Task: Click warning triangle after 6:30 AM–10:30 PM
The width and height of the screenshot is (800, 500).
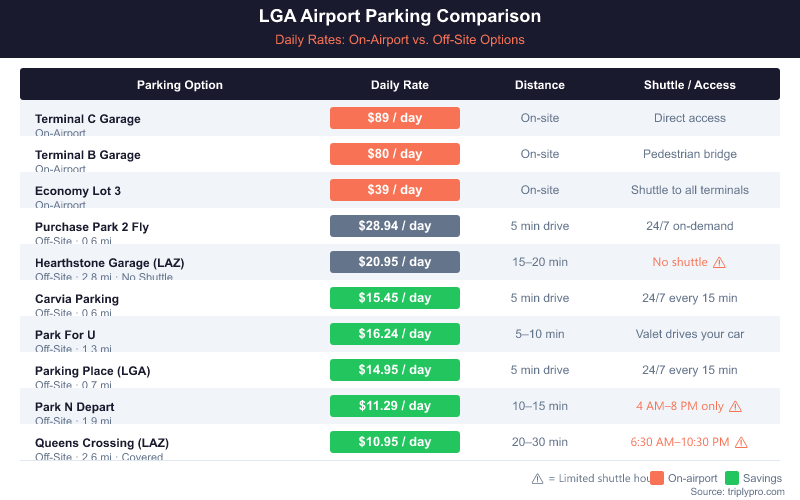Action: tap(741, 442)
